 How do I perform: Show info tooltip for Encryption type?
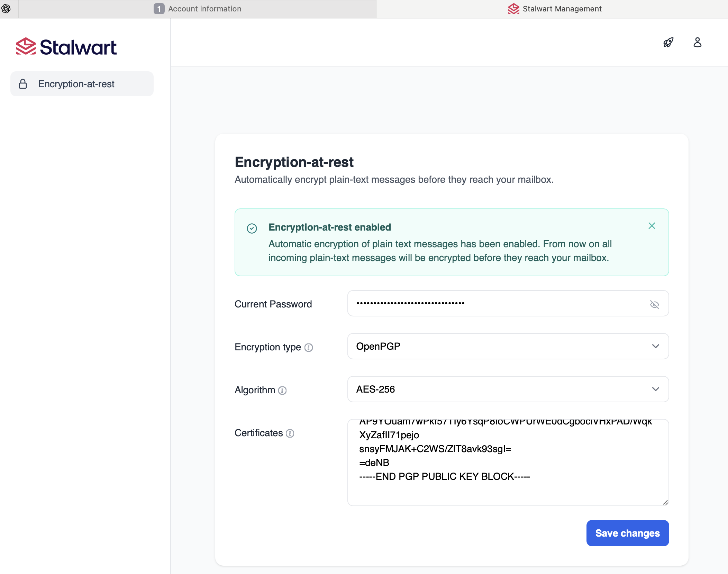pyautogui.click(x=308, y=348)
